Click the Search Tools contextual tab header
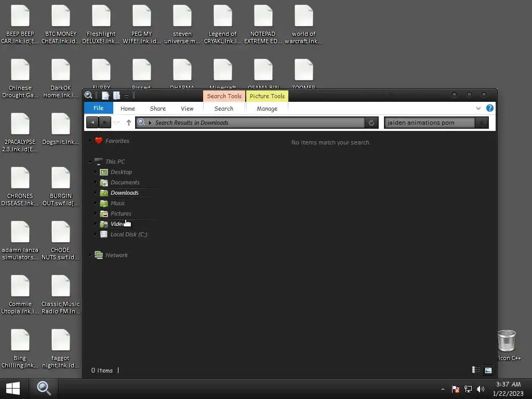Viewport: 532px width, 399px height. [224, 96]
